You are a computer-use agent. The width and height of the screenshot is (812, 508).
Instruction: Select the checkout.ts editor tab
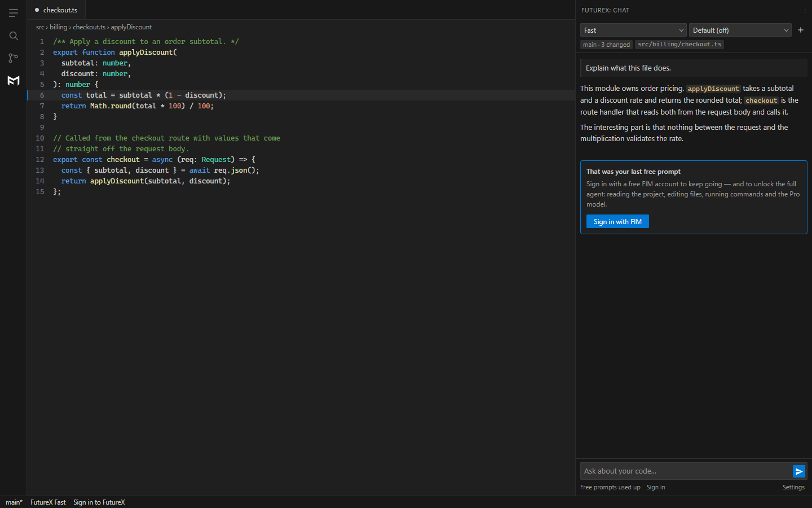pos(56,10)
